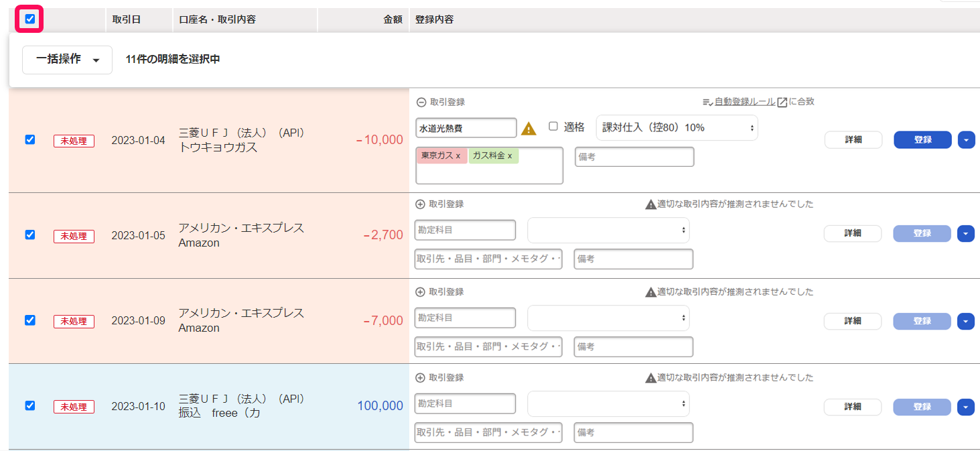Image resolution: width=980 pixels, height=451 pixels.
Task: Enable the 適格 checkbox
Action: [x=553, y=127]
